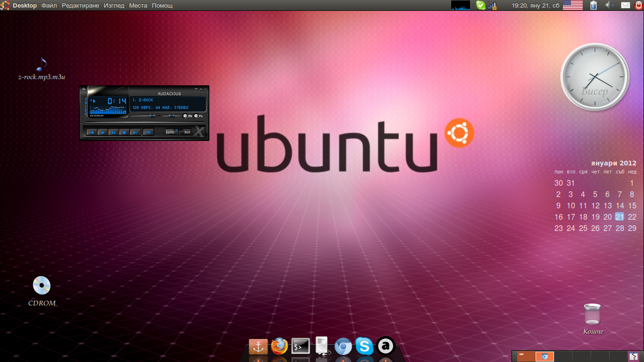Open the sound volume indicator

click(610, 6)
